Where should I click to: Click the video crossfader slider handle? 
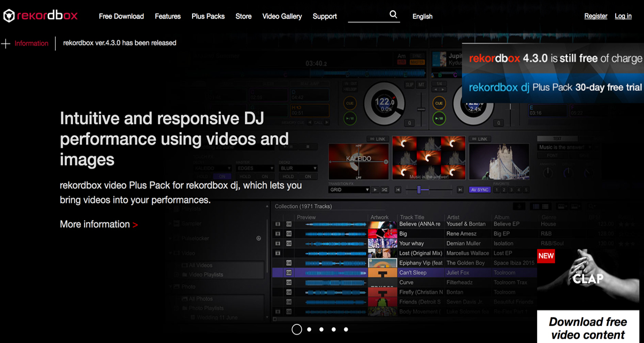pyautogui.click(x=419, y=190)
